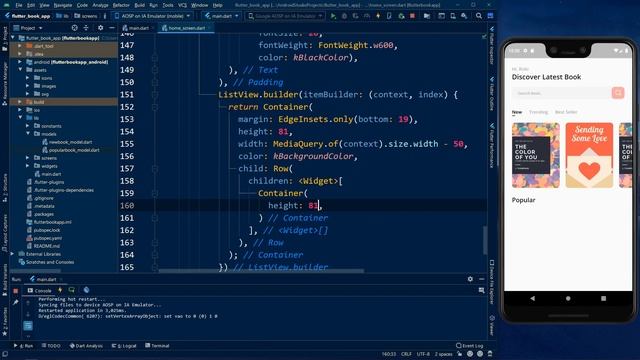Open Resource Manager side panel

click(x=5, y=84)
